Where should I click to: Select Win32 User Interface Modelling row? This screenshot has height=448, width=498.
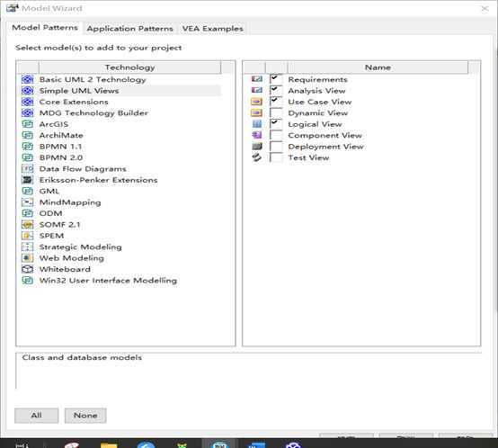(x=120, y=281)
